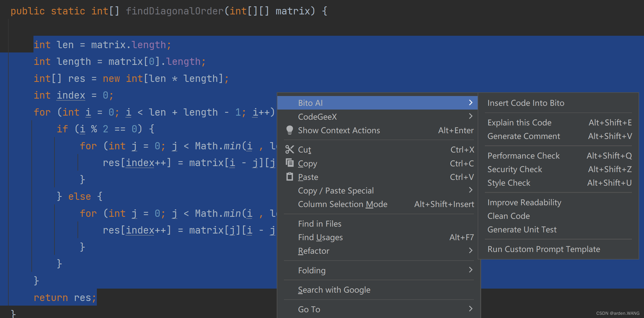Click the scissors Cut icon
Screen dimensions: 644x318
tap(289, 149)
